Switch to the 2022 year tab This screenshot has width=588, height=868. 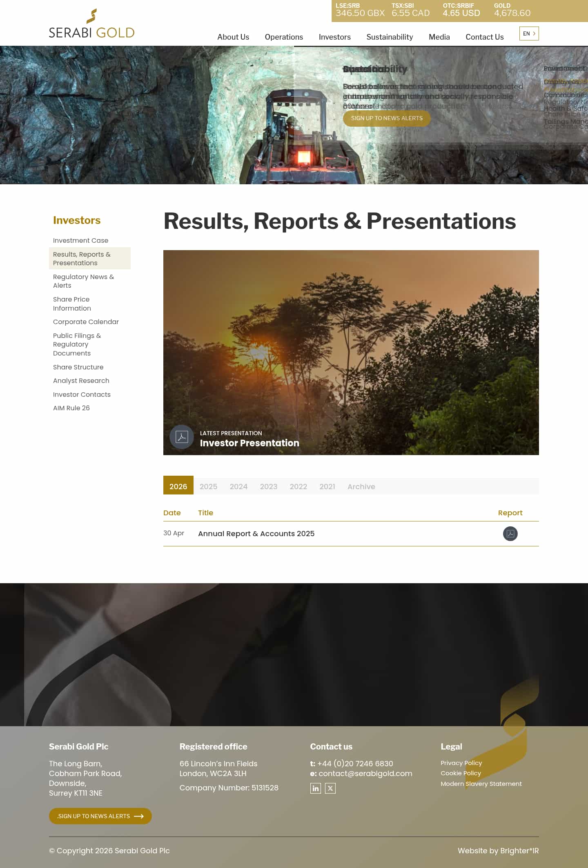click(298, 486)
